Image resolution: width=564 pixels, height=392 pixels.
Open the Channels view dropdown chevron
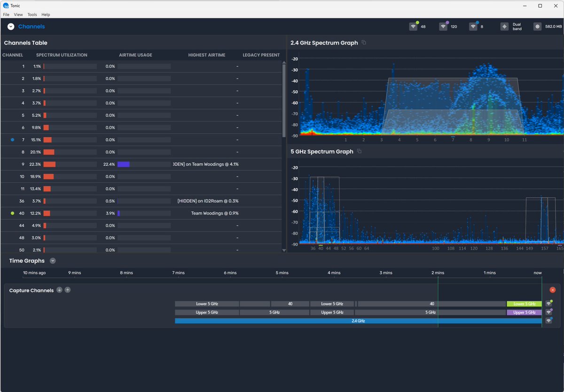[x=11, y=27]
